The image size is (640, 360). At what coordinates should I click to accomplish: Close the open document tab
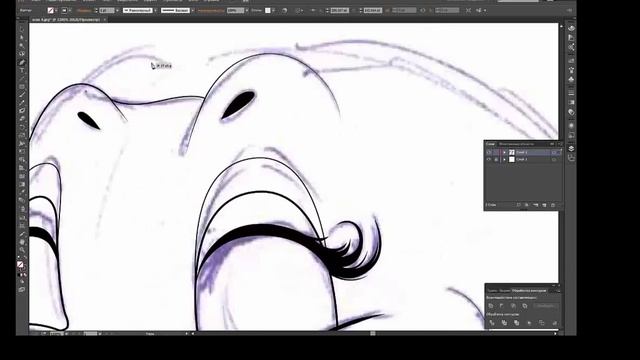pos(104,20)
